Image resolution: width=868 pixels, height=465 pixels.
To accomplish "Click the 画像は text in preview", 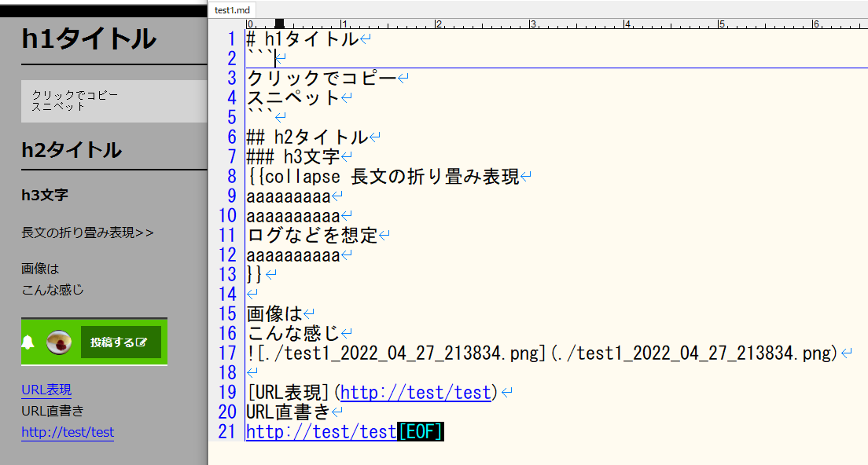I will pos(40,269).
